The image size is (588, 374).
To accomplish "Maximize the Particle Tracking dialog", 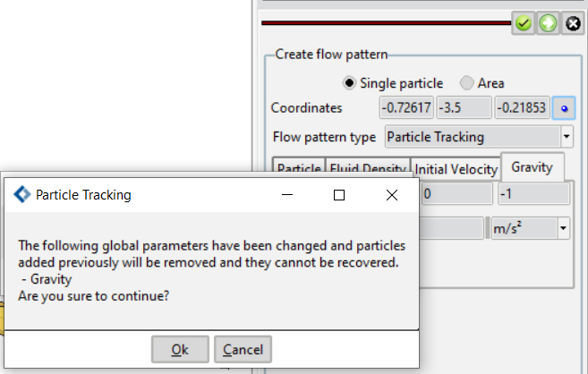I will [339, 195].
